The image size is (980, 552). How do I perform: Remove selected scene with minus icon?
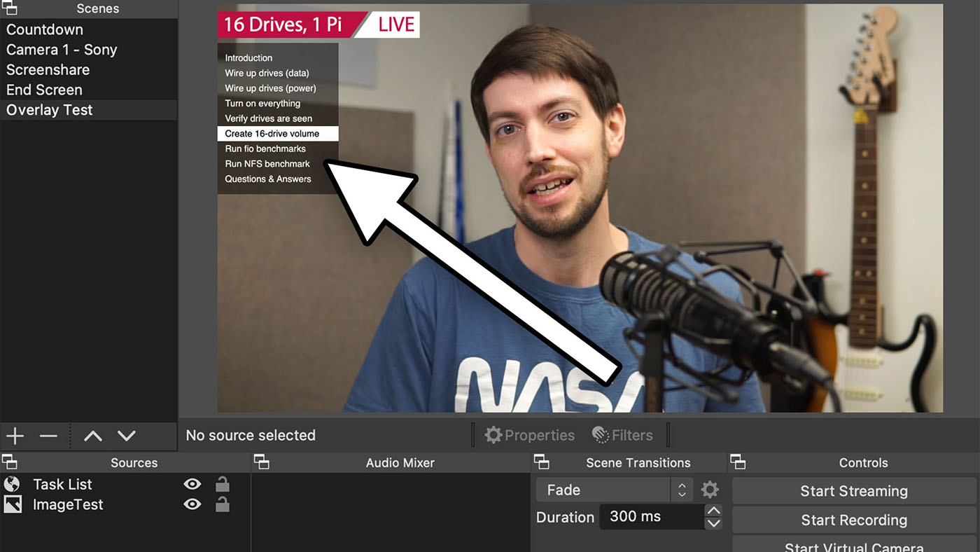tap(48, 436)
